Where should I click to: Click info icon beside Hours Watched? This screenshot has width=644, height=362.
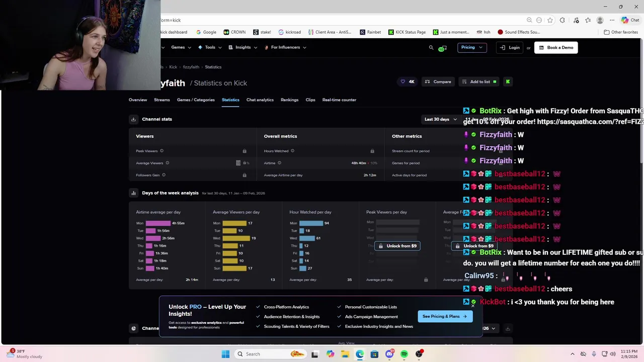(x=292, y=151)
